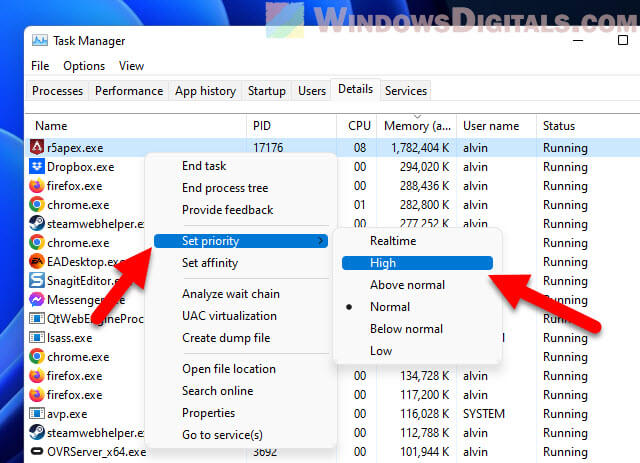
Task: Select Provide feedback menu entry
Action: (241, 210)
